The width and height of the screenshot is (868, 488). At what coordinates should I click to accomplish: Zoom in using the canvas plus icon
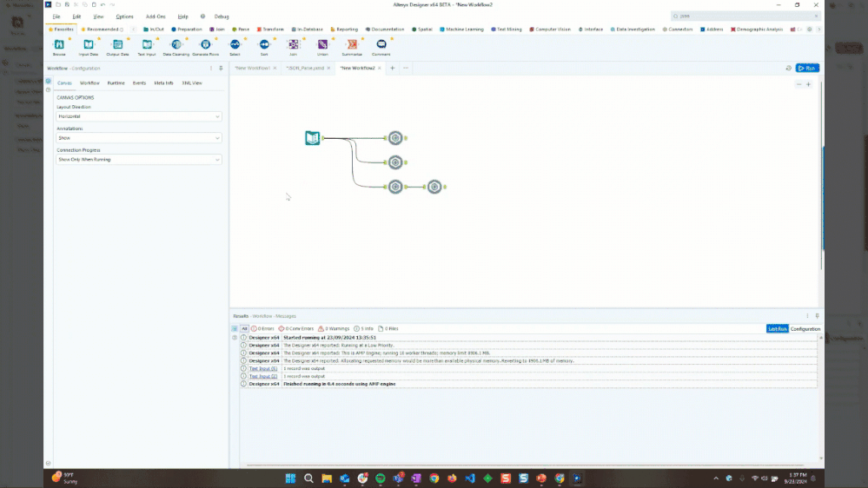(x=808, y=84)
